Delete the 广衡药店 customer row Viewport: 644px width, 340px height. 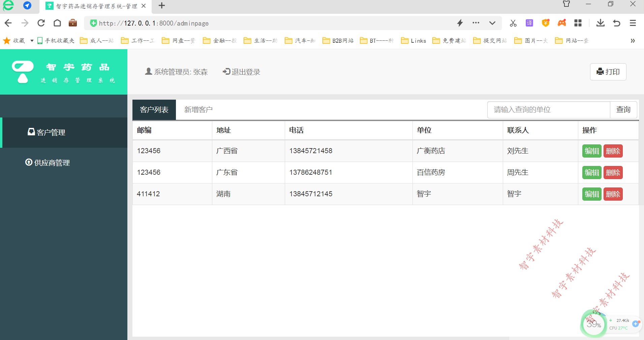click(x=613, y=151)
